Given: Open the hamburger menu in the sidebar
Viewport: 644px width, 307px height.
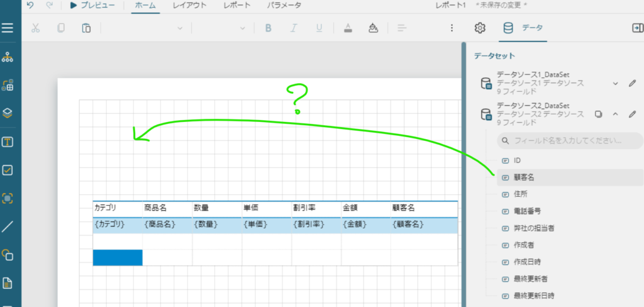Looking at the screenshot, I should pos(8,28).
